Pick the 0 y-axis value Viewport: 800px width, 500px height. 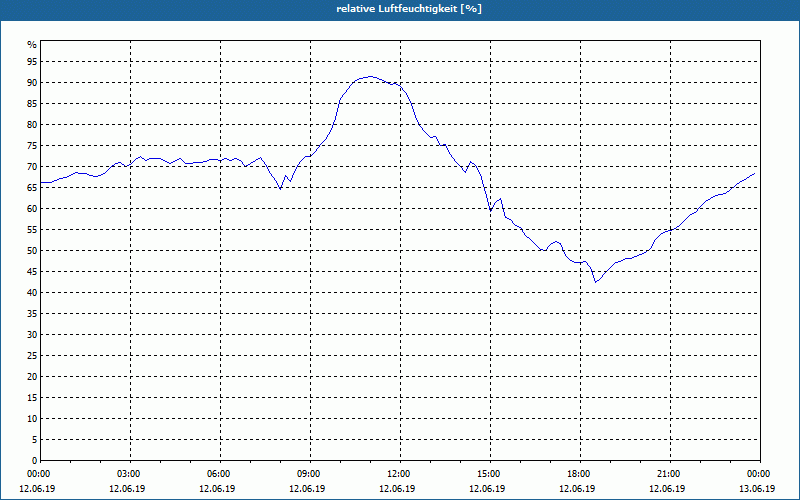tap(34, 461)
